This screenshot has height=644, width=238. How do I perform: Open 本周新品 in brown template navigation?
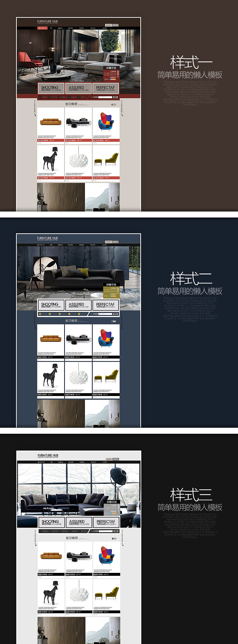click(x=81, y=28)
